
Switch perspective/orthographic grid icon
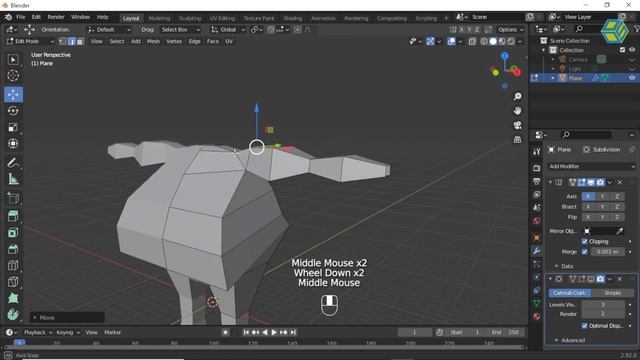[518, 140]
